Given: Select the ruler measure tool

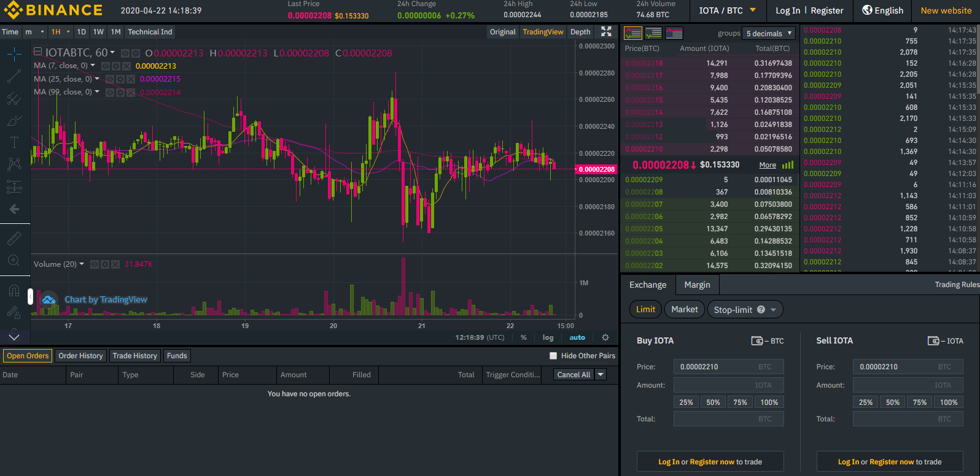Looking at the screenshot, I should coord(14,238).
